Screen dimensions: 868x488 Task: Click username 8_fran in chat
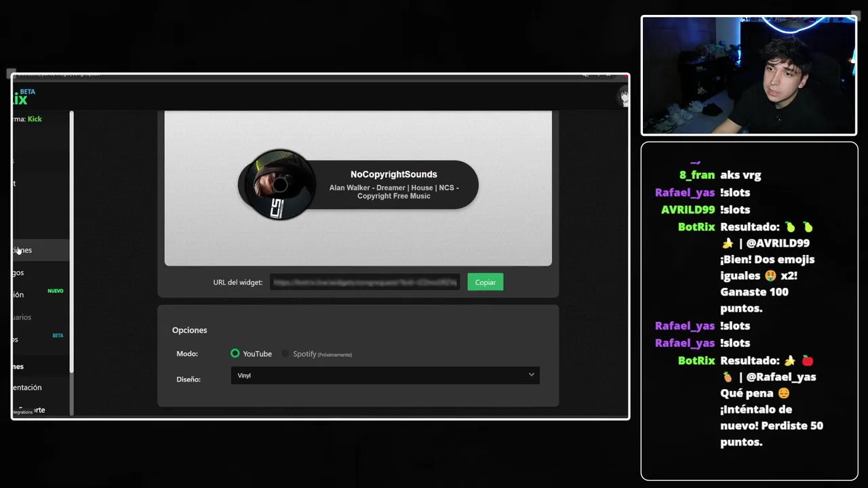(697, 175)
